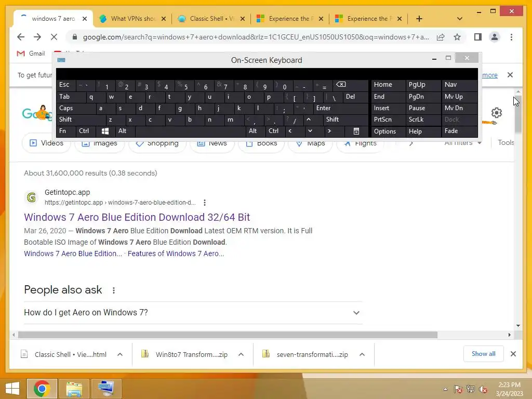532x399 pixels.
Task: Open File Explorer from taskbar
Action: [74, 389]
